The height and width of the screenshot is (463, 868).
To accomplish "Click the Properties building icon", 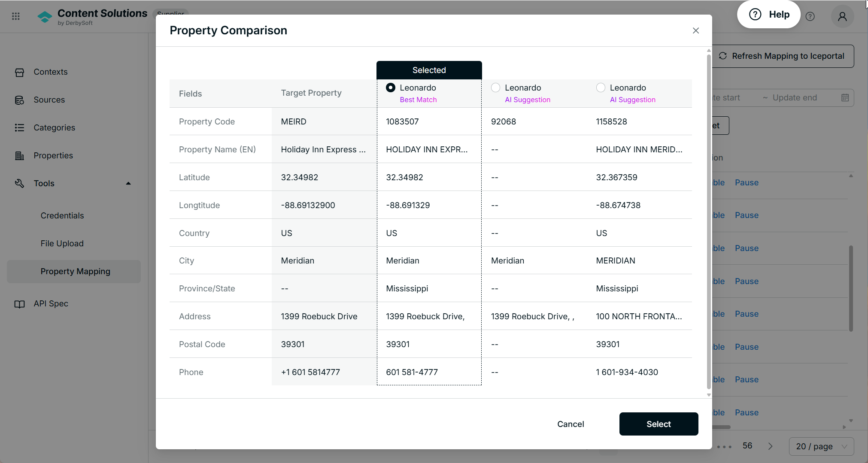I will (19, 156).
